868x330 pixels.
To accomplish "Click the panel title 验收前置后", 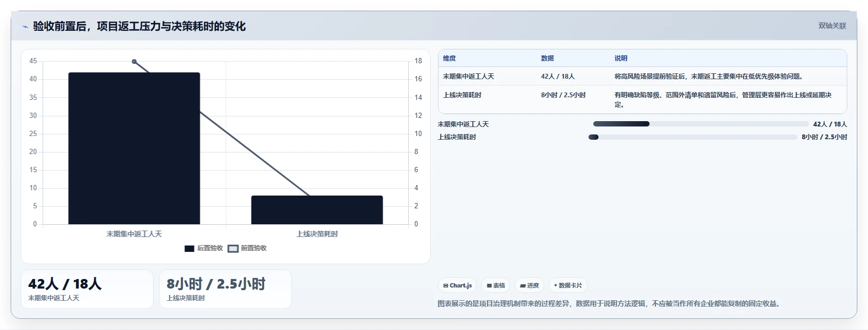I will click(x=139, y=27).
